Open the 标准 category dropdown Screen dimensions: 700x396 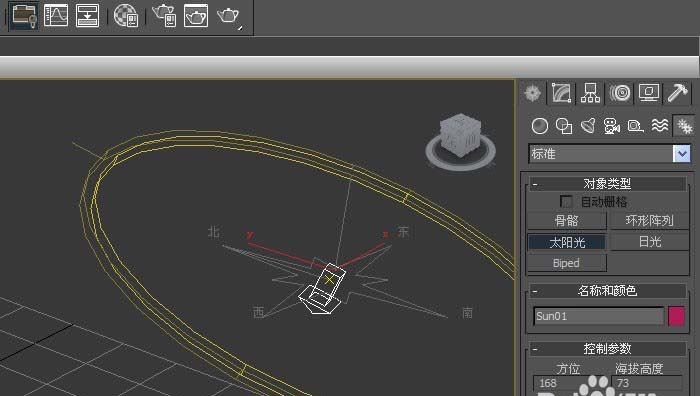tap(682, 154)
